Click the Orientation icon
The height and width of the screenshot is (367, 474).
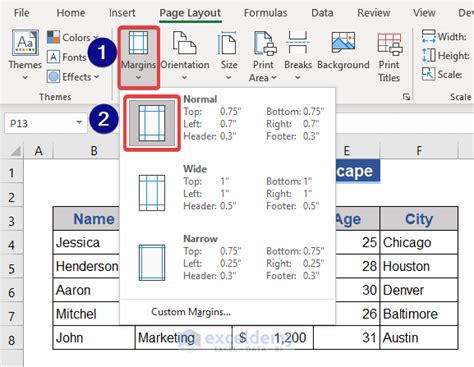tap(184, 43)
